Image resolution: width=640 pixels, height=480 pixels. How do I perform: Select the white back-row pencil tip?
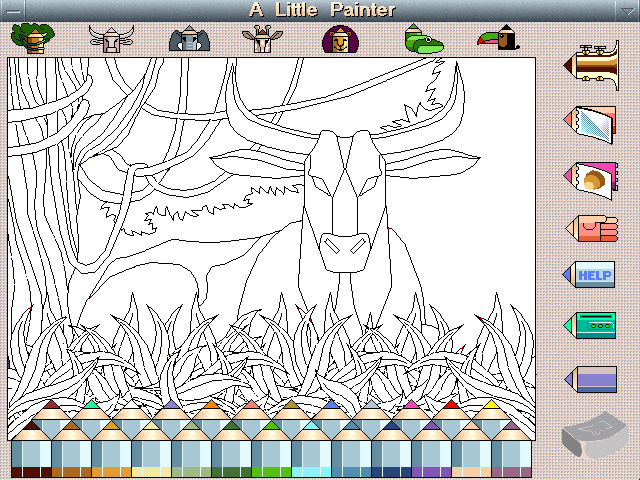pos(131,407)
